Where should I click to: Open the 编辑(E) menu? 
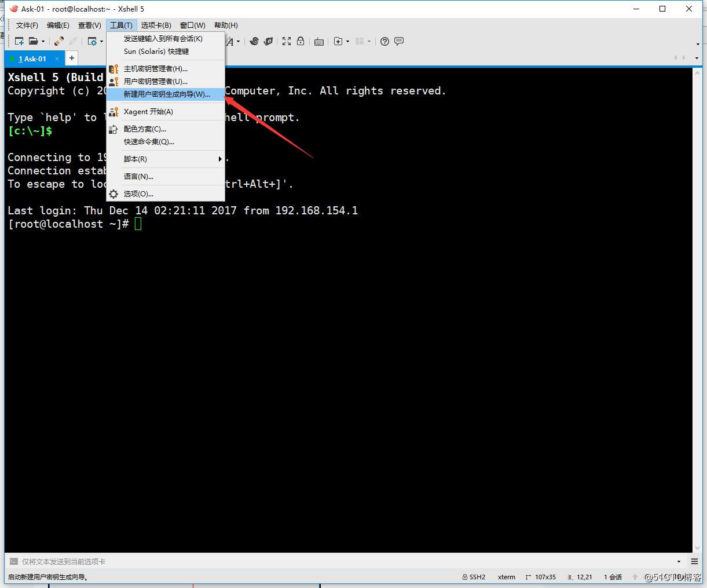58,25
